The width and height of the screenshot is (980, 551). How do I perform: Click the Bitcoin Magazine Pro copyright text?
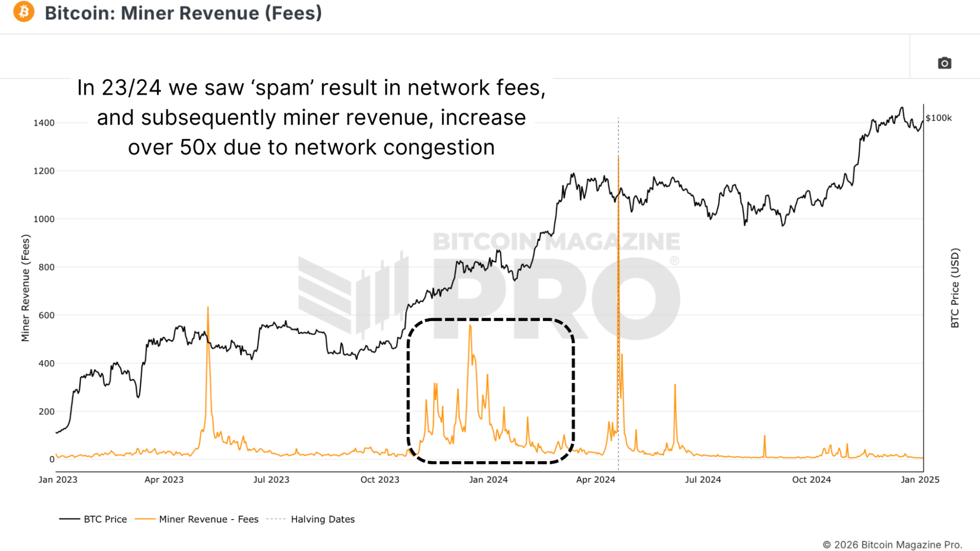(892, 545)
